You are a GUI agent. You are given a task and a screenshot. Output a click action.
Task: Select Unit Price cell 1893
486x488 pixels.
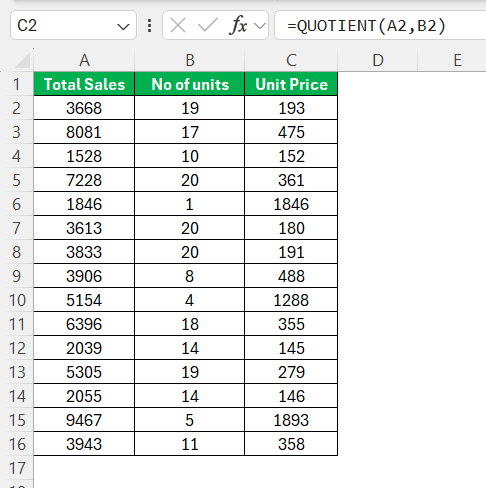pyautogui.click(x=291, y=420)
